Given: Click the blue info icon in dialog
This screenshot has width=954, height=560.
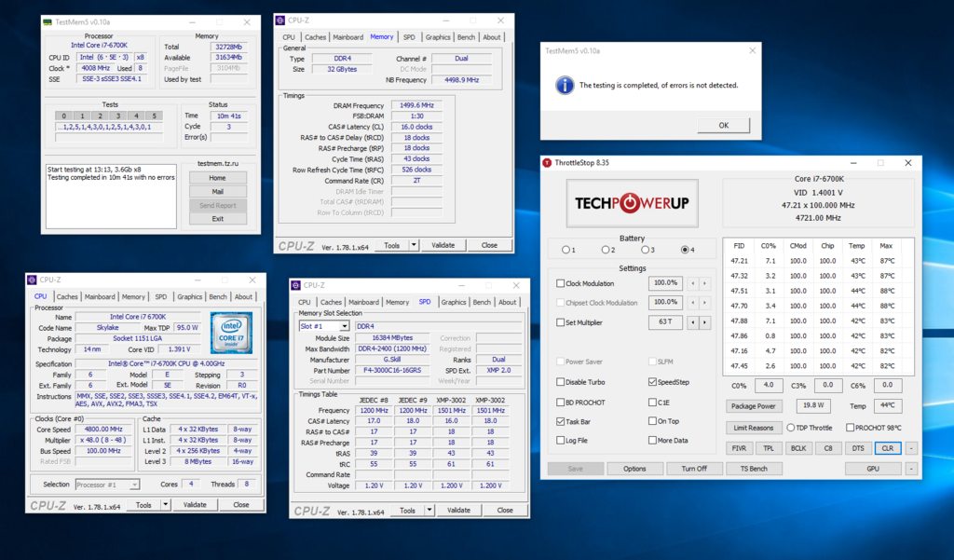Looking at the screenshot, I should coord(565,85).
